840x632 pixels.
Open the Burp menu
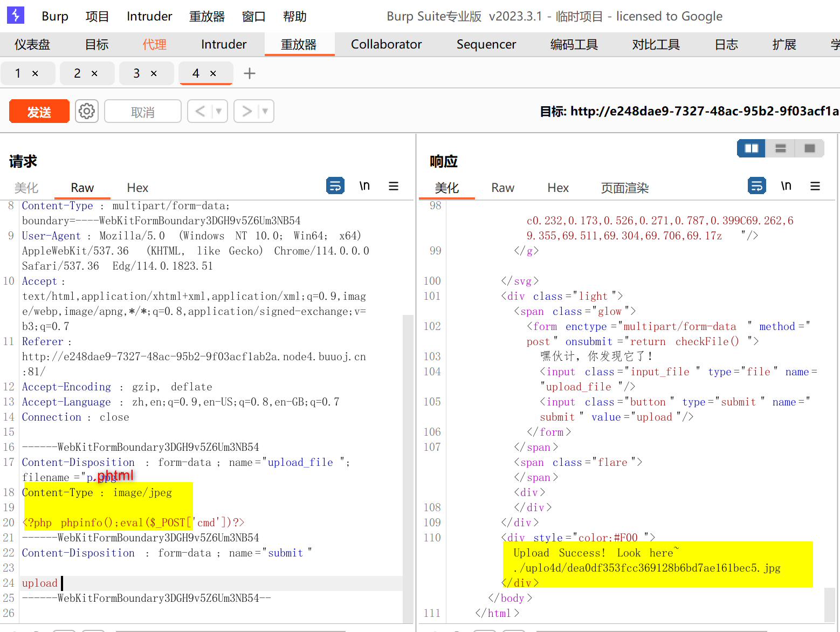coord(55,16)
